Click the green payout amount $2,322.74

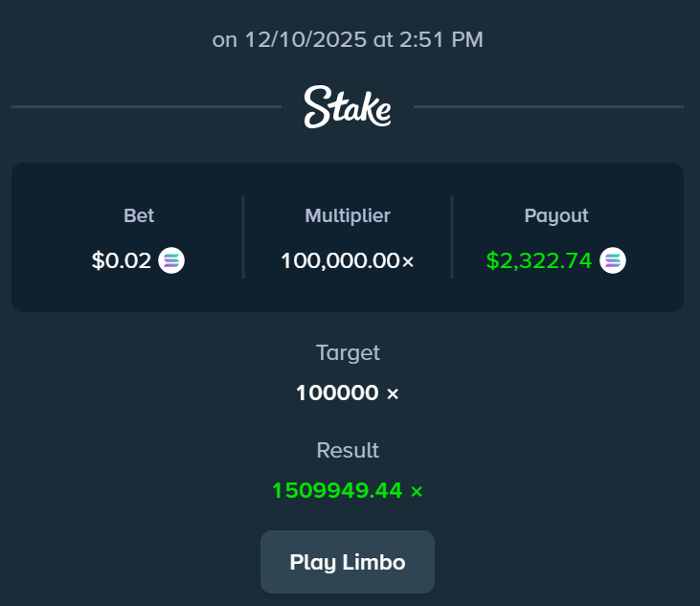539,260
